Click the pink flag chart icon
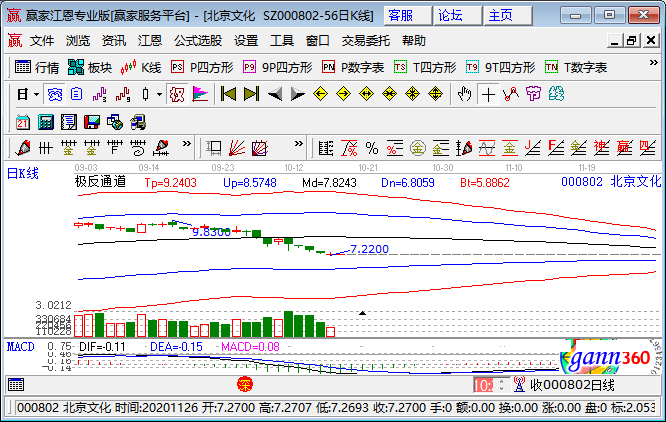 pyautogui.click(x=200, y=94)
